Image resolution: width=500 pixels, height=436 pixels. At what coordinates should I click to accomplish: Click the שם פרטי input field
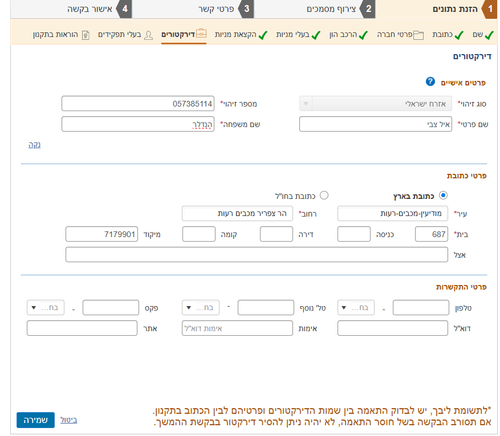click(375, 124)
